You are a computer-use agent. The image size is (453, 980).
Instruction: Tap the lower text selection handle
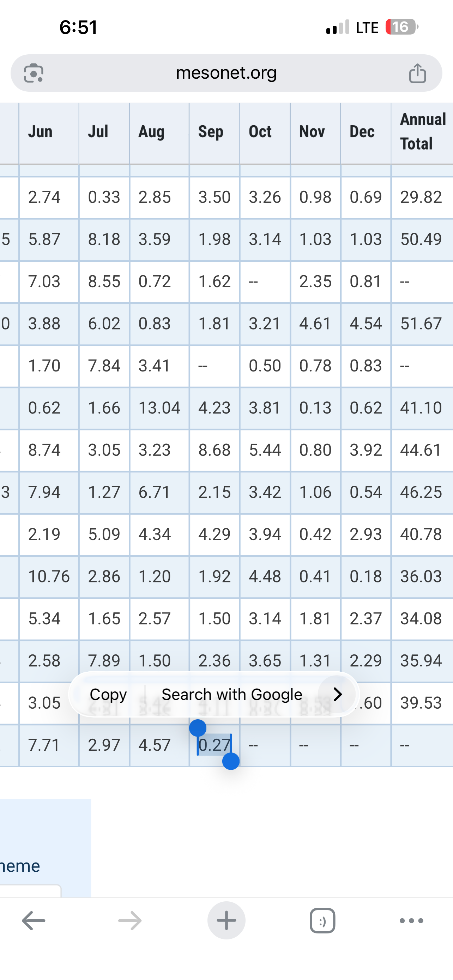tap(231, 761)
